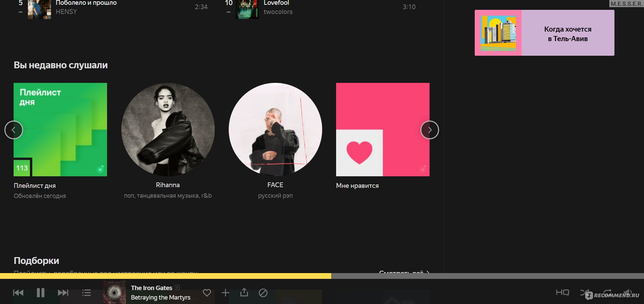Skip to the next track

(x=63, y=293)
